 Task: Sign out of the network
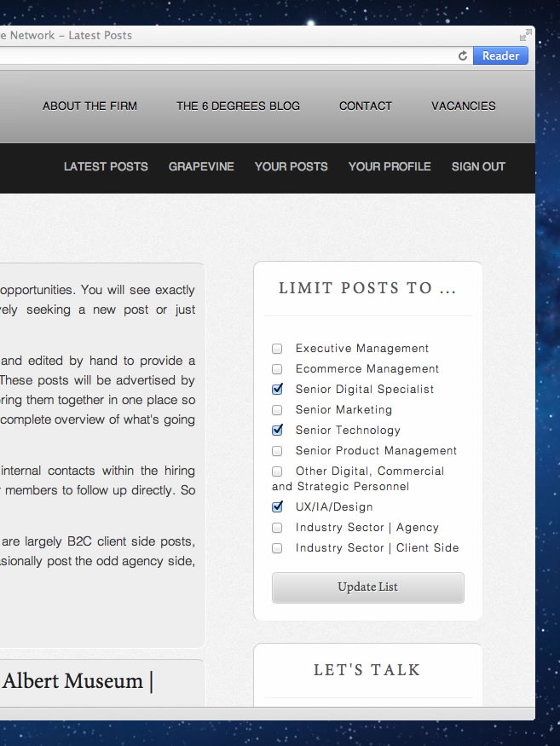click(478, 166)
